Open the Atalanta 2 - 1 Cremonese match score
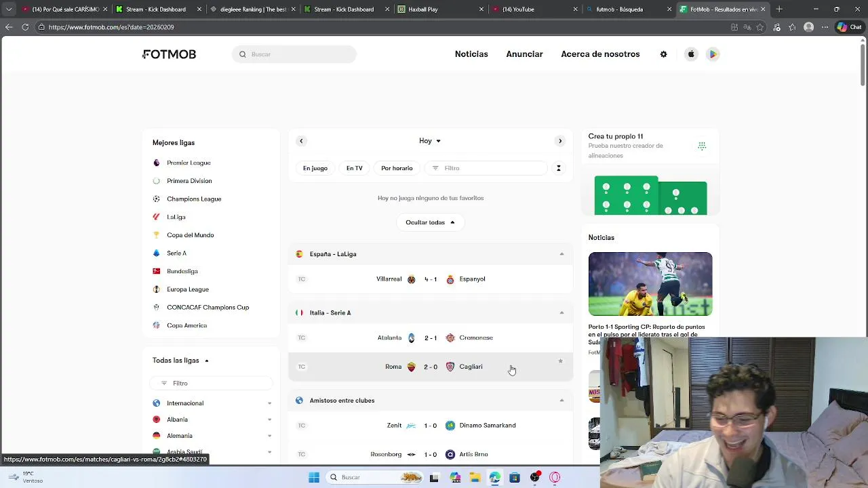Viewport: 868px width, 488px height. click(431, 338)
